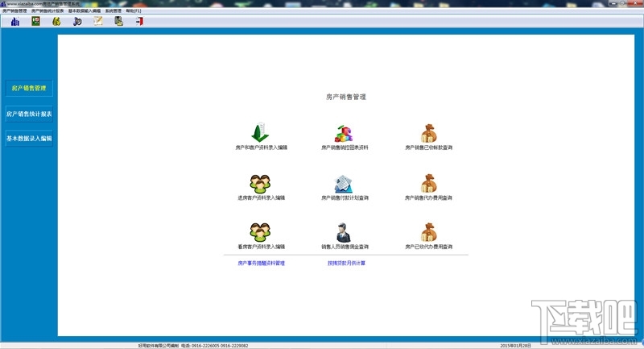Image resolution: width=644 pixels, height=349 pixels.
Task: Open 房产销售付款计划查询 documents icon
Action: 344,184
